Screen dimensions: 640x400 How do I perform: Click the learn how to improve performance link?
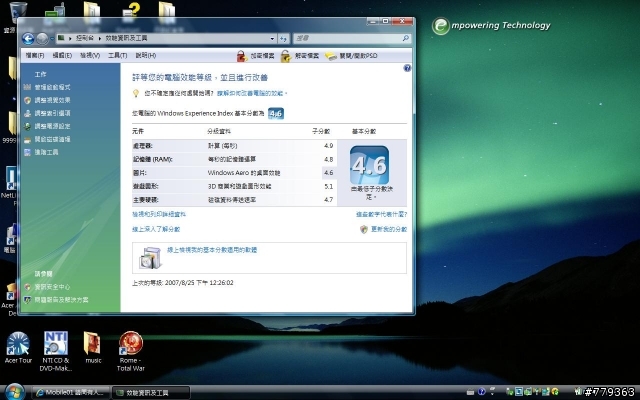(251, 93)
